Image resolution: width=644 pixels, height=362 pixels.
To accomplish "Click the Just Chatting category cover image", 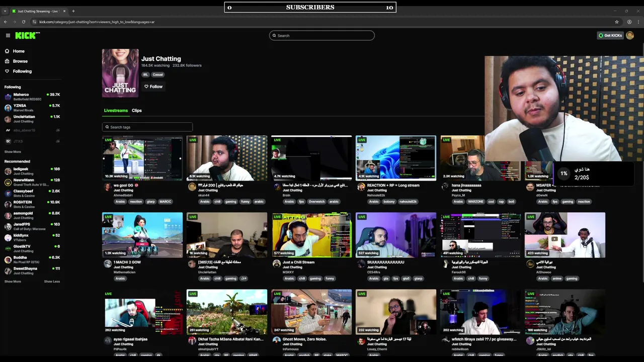I will click(120, 73).
